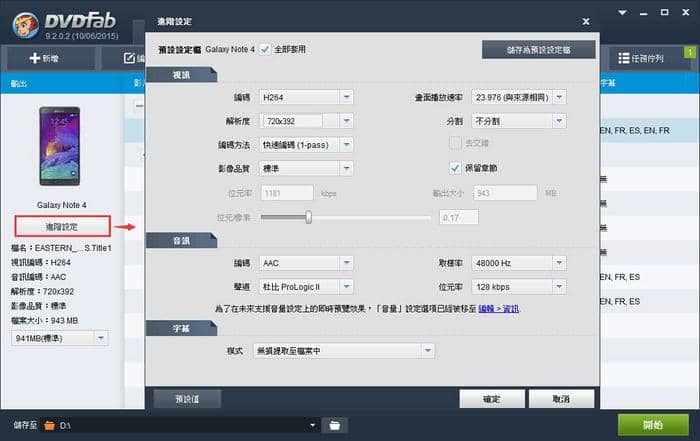
Task: Open the main window dropdown menu triangle
Action: click(622, 12)
